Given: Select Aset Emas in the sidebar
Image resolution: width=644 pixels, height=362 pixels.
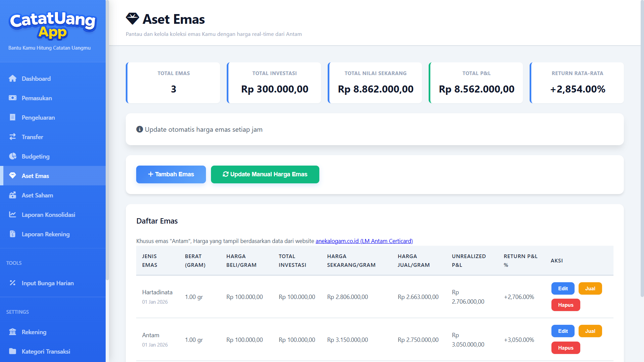Looking at the screenshot, I should tap(35, 176).
